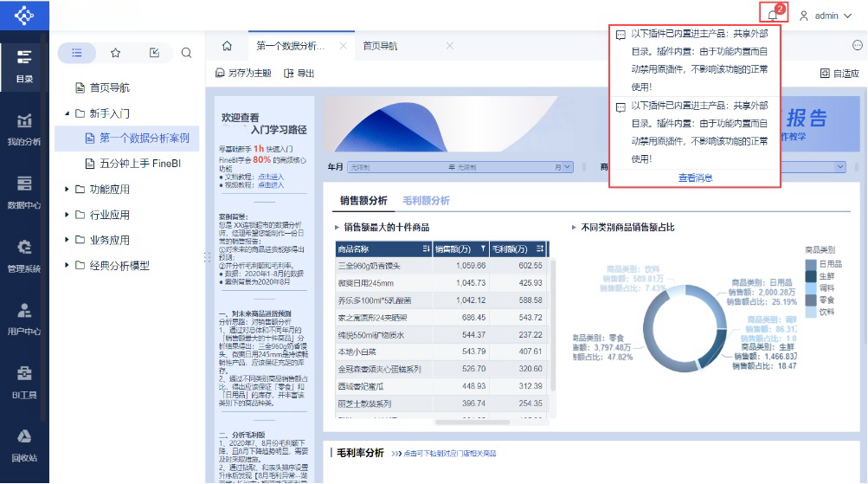868x484 pixels.
Task: Toggle 饮料 legend color swatch
Action: [x=810, y=313]
